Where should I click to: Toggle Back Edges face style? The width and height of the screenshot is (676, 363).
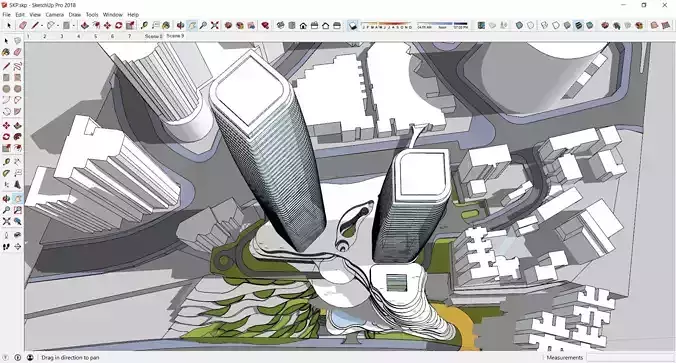click(x=531, y=25)
